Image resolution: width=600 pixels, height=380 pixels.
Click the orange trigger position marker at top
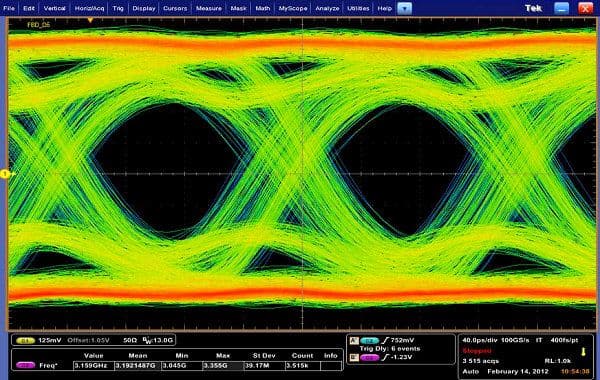coord(90,20)
